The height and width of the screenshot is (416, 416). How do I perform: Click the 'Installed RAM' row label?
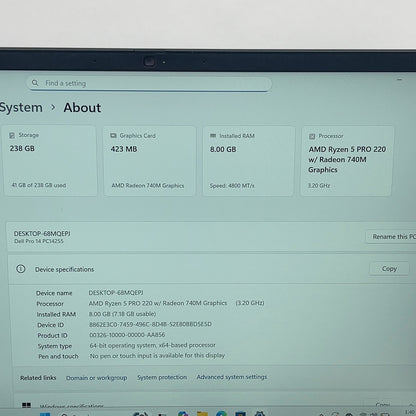pos(56,314)
